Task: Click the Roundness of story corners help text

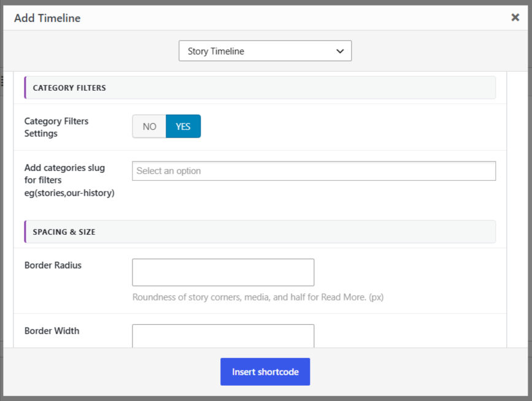Action: (x=258, y=297)
